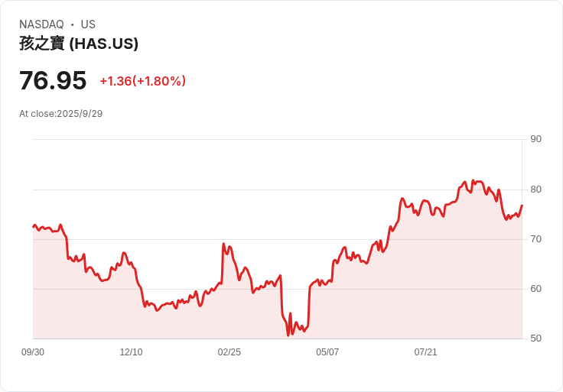Click the 60 price axis label
This screenshot has height=392, width=563.
coord(535,289)
